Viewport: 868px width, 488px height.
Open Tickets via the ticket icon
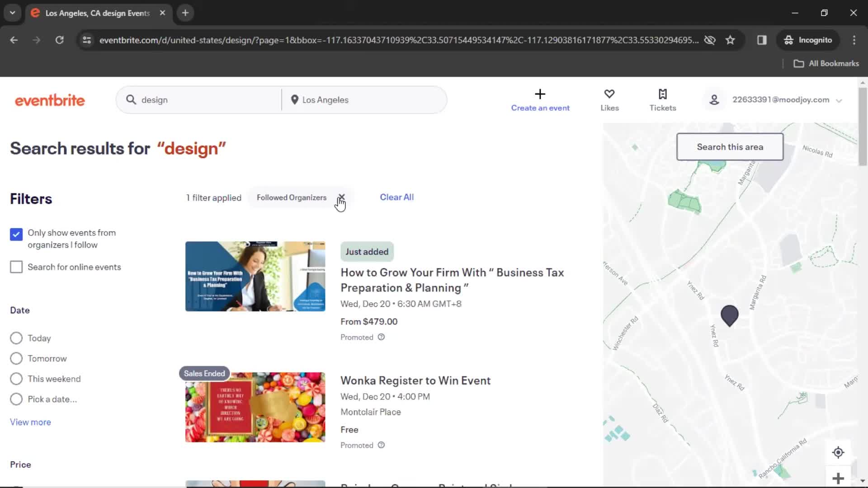(663, 94)
